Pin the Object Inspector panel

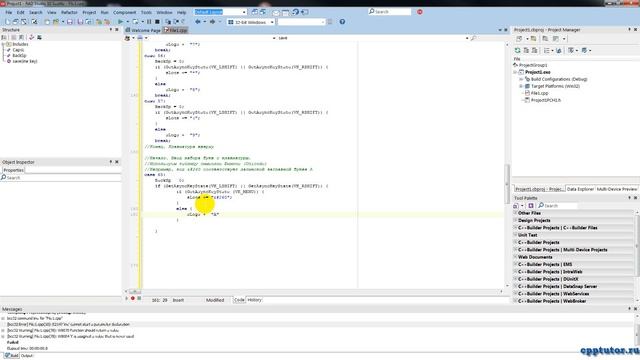(x=111, y=162)
